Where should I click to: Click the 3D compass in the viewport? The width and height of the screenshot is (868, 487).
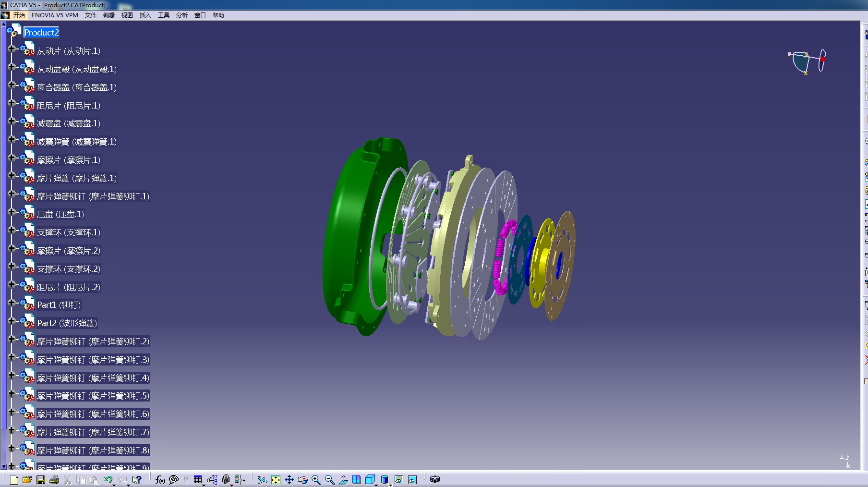pos(808,61)
